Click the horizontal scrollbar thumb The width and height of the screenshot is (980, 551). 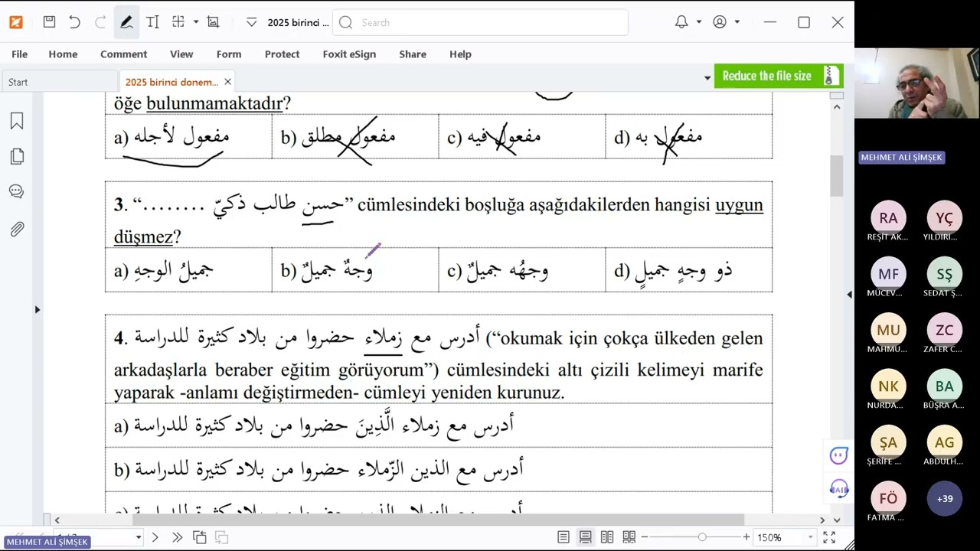tap(439, 520)
